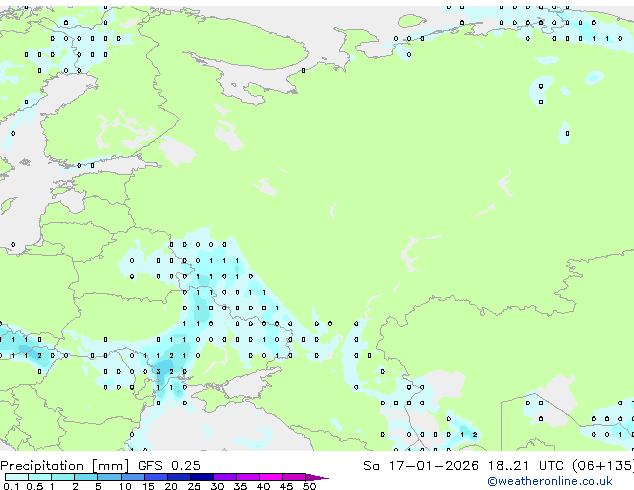Click the legend label '20'
Viewport: 634px width, 490px height.
(171, 486)
